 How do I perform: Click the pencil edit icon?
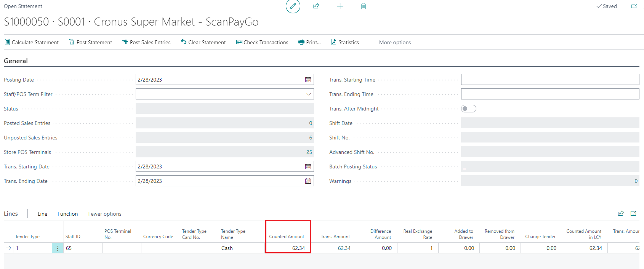pos(293,6)
